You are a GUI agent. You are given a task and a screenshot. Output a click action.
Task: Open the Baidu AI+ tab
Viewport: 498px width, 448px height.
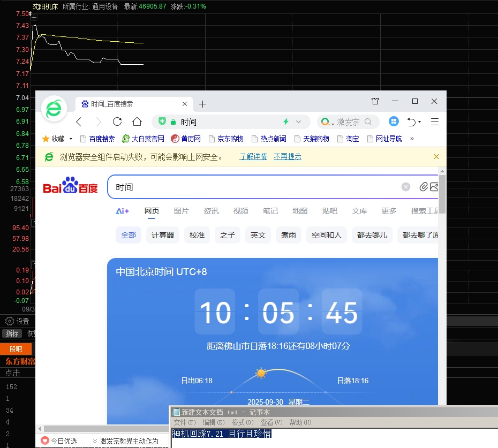coord(122,211)
